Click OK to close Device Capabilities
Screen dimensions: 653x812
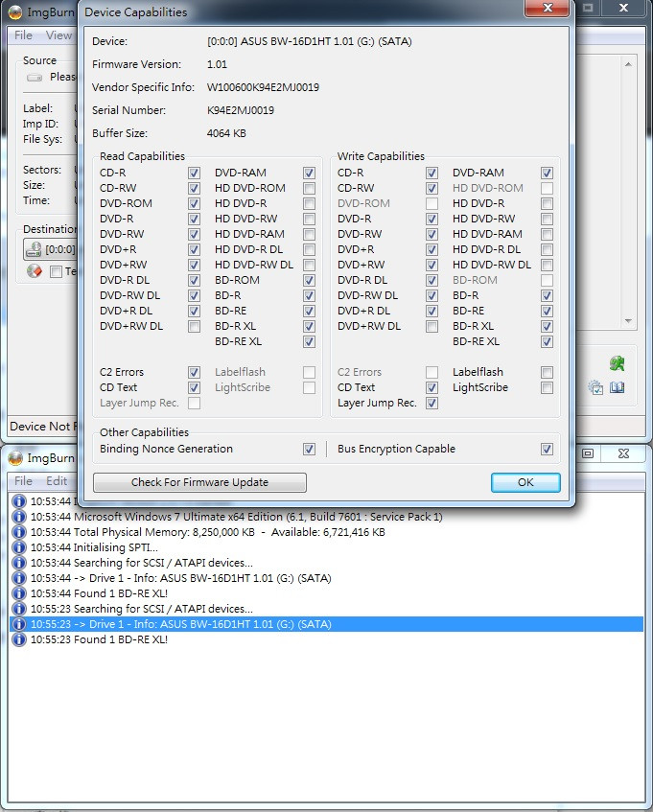click(525, 482)
